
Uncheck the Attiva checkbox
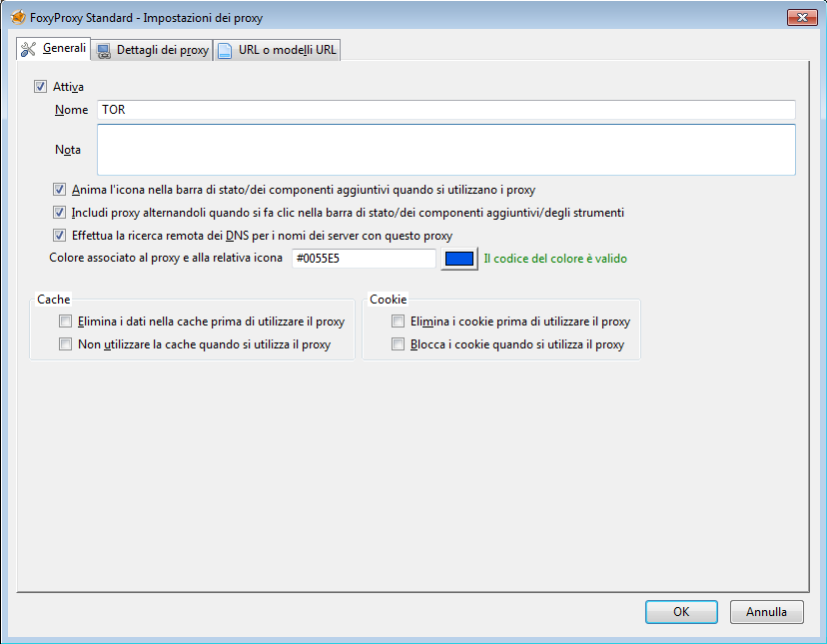40,87
